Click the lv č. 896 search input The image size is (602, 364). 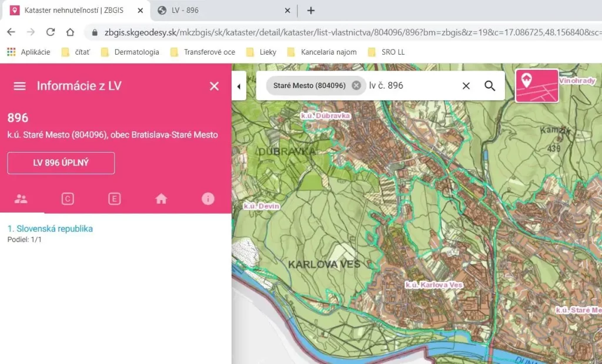[412, 86]
